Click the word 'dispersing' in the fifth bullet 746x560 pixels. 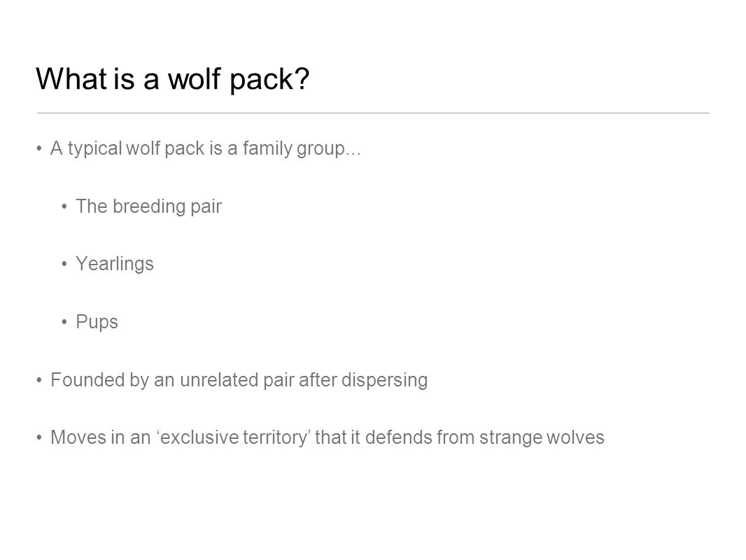384,381
